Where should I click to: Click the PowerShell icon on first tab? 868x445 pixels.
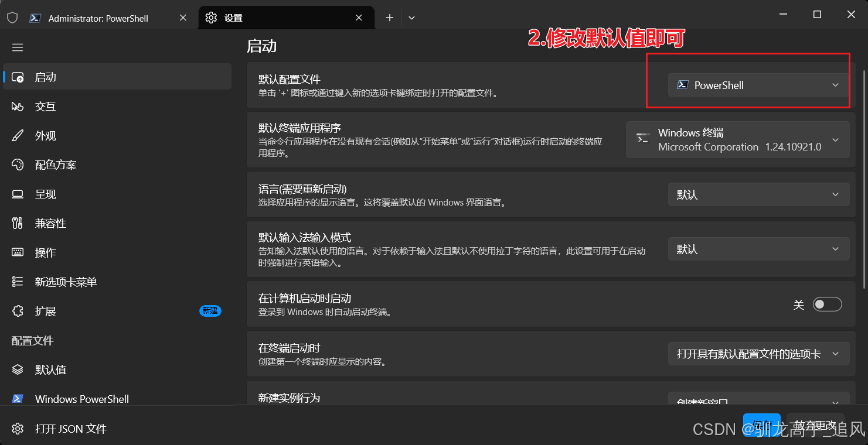click(x=35, y=18)
